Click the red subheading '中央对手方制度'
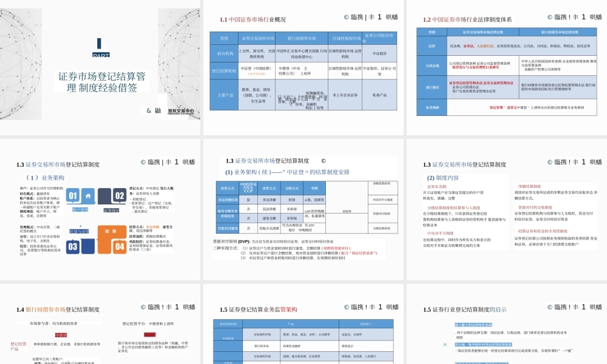 click(x=440, y=233)
